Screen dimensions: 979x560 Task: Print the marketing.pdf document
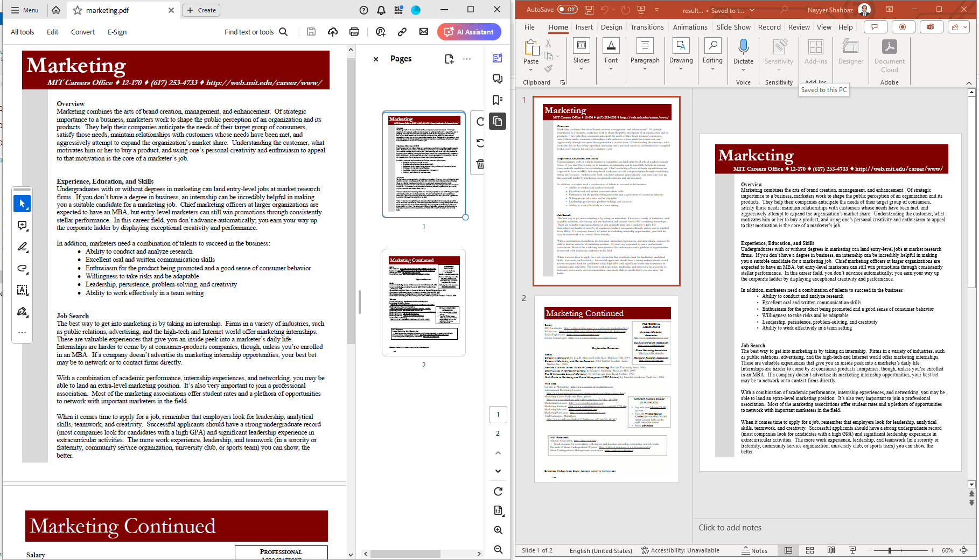[x=354, y=32]
